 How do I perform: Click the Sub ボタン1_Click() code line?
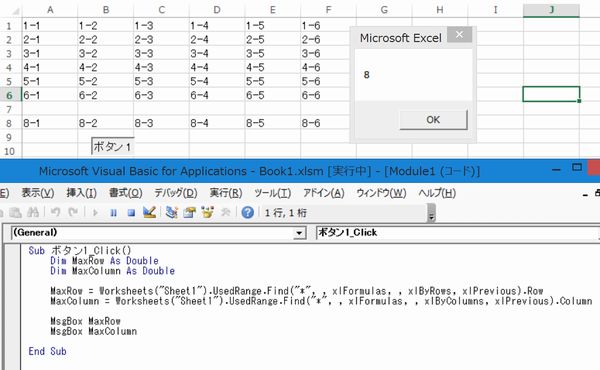[x=80, y=251]
